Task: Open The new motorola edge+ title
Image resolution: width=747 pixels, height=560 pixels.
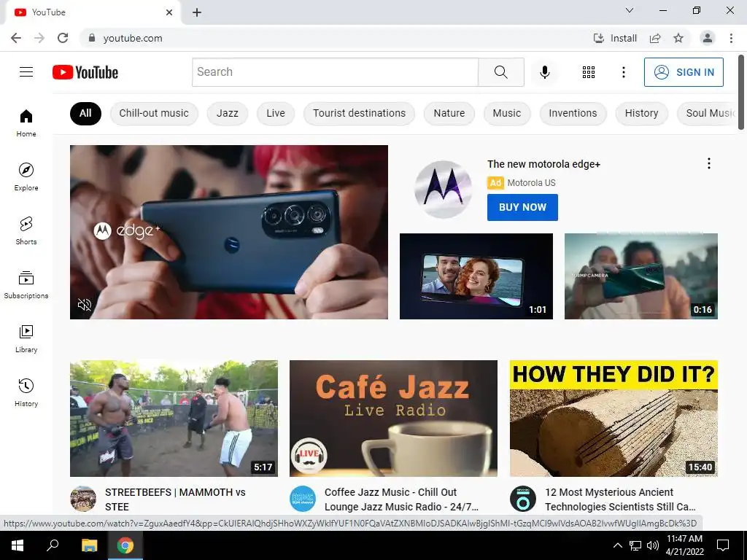Action: pyautogui.click(x=543, y=164)
